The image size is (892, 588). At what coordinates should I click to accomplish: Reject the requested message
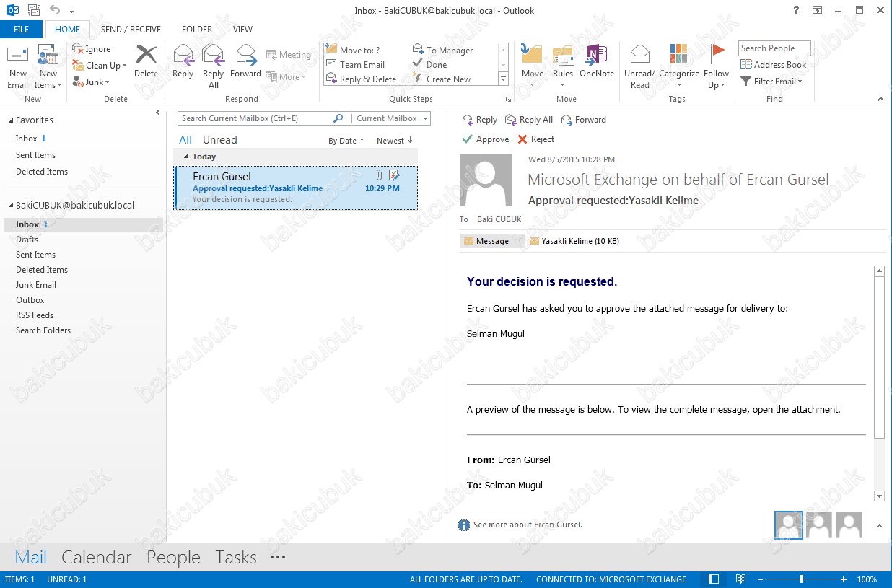pyautogui.click(x=536, y=139)
